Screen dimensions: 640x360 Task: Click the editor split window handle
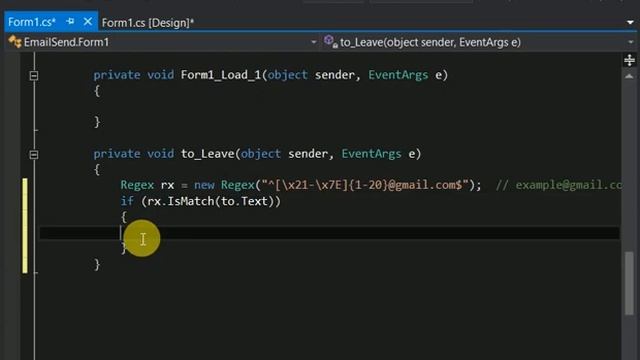[629, 60]
